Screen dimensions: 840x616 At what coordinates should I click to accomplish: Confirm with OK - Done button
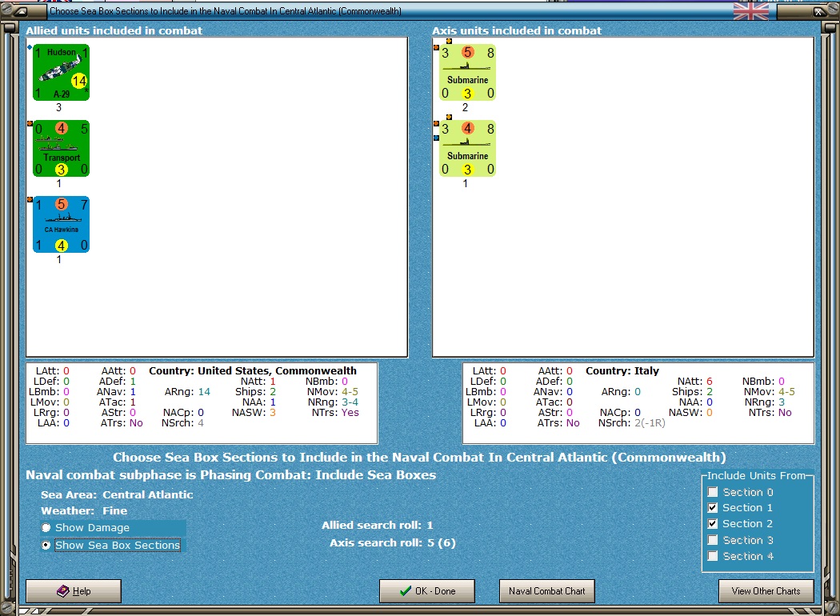pyautogui.click(x=427, y=591)
